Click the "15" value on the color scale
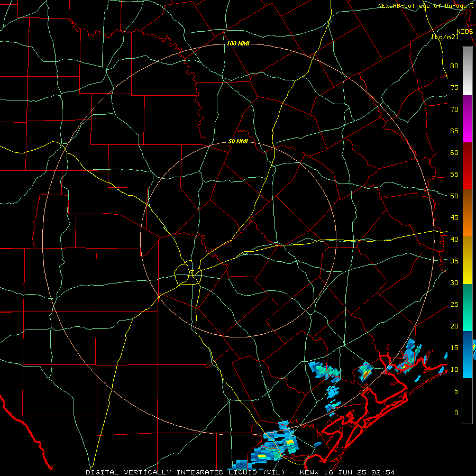The image size is (476, 476). [x=454, y=348]
